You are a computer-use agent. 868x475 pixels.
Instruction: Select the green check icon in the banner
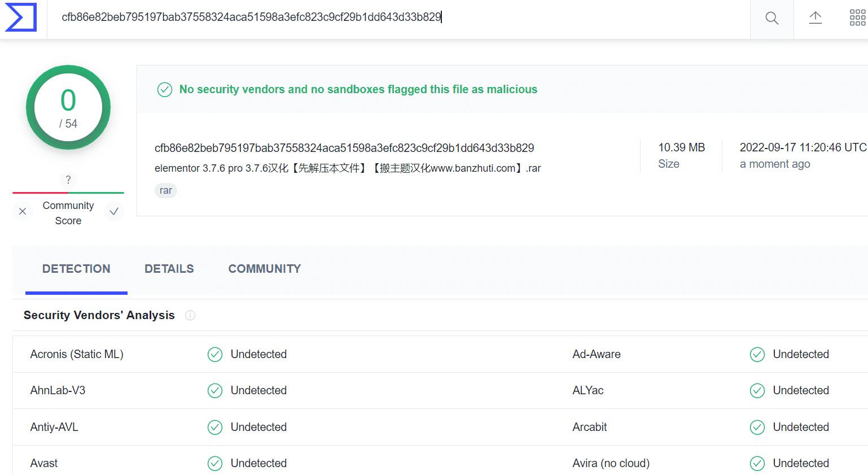pyautogui.click(x=165, y=89)
